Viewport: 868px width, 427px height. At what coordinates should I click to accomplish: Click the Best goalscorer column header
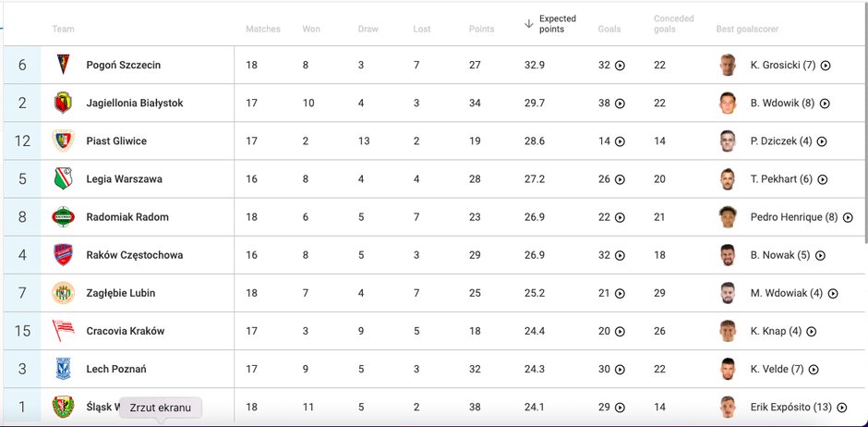tap(747, 29)
